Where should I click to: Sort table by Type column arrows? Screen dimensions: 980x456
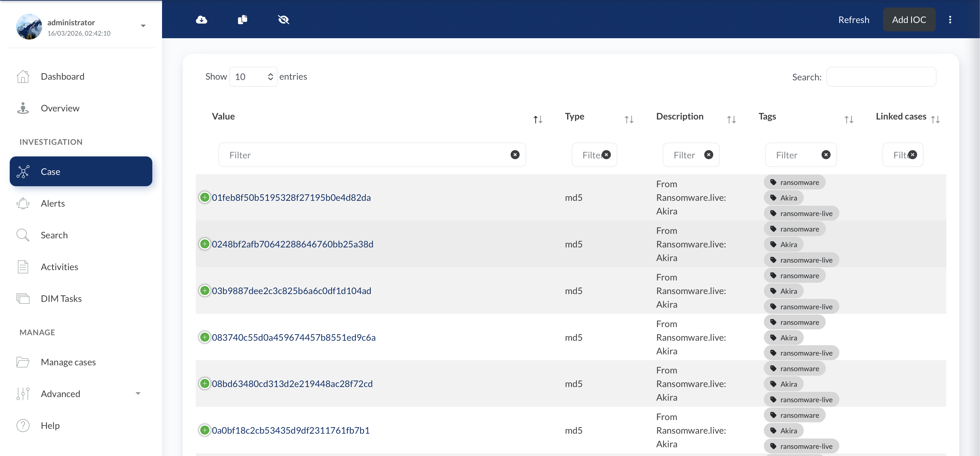(629, 120)
